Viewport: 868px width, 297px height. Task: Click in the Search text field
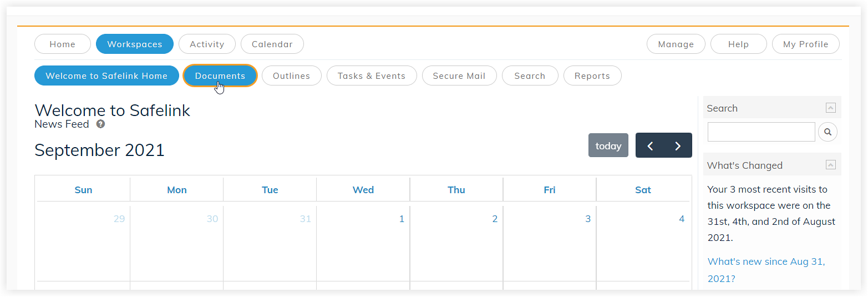(x=762, y=132)
